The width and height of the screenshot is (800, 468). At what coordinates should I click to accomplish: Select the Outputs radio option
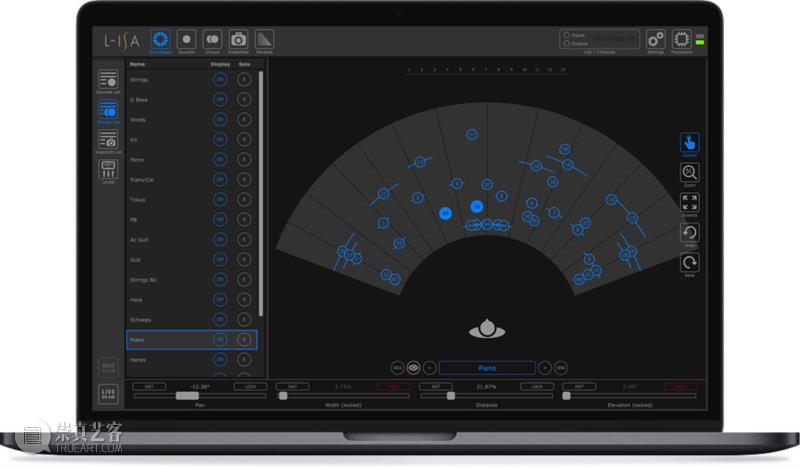566,43
